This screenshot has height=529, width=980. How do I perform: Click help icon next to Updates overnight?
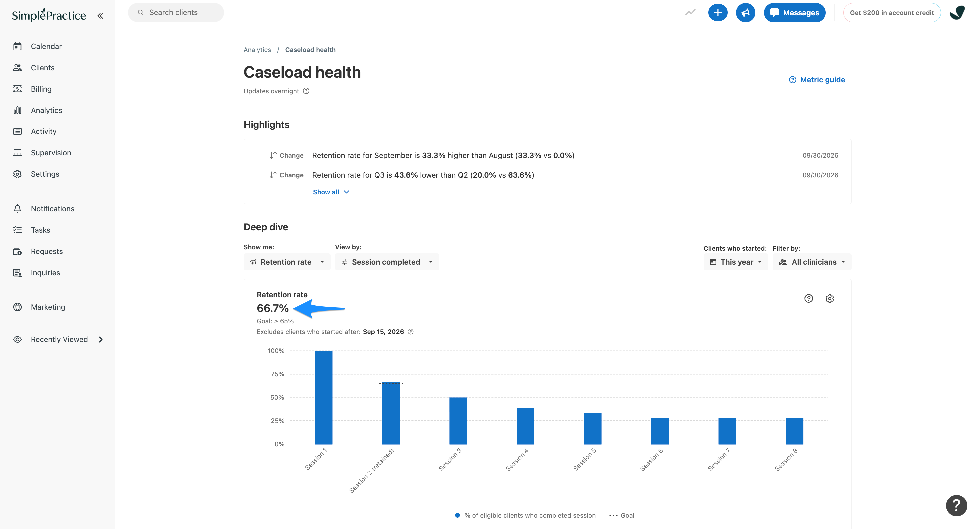click(x=306, y=91)
